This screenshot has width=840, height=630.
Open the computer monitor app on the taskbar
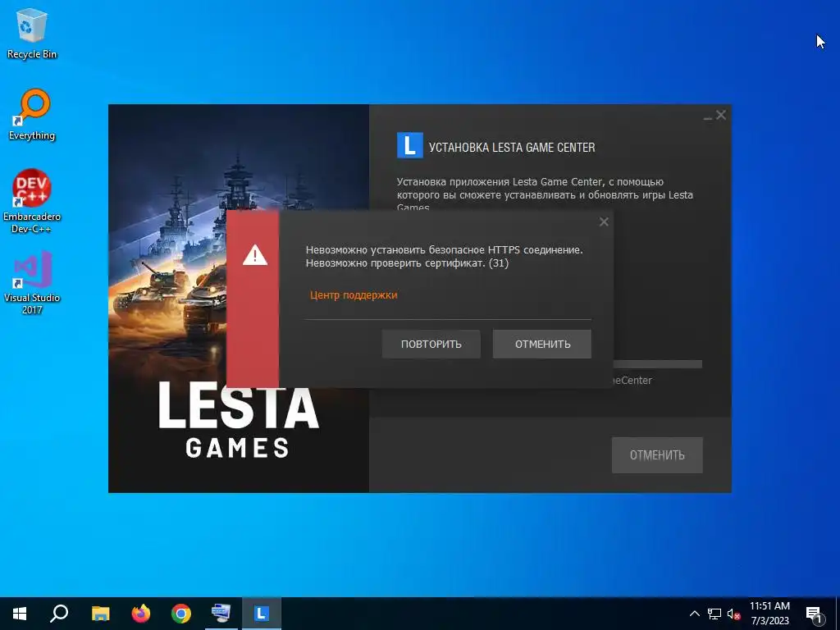(x=221, y=614)
